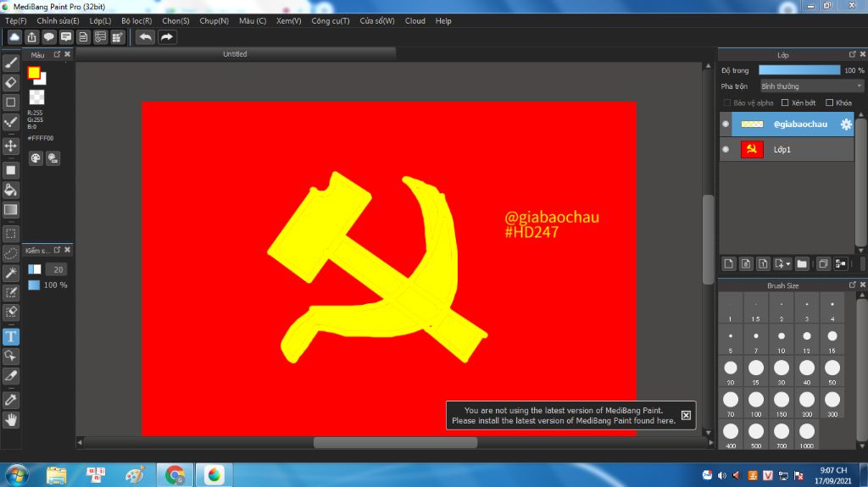Screen dimensions: 868x487
Task: Click the transparent color swatch
Action: 36,97
